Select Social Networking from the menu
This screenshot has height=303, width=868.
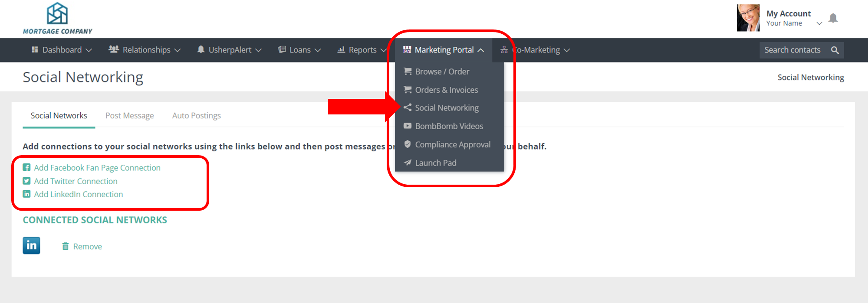(447, 108)
